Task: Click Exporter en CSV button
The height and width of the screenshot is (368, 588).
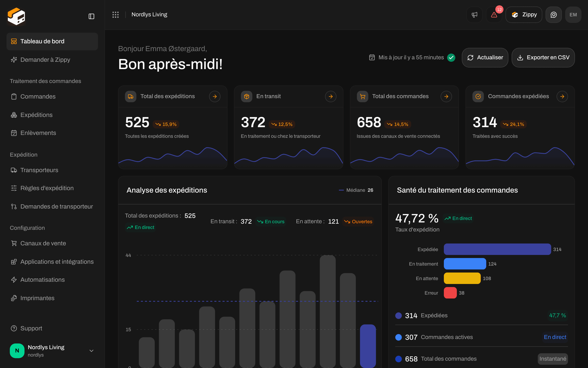Action: coord(543,57)
